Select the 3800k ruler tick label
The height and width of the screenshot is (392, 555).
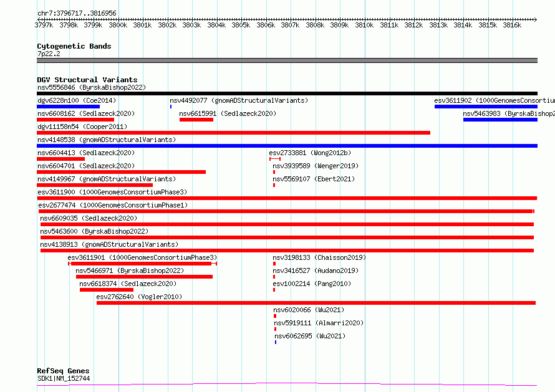pyautogui.click(x=118, y=25)
